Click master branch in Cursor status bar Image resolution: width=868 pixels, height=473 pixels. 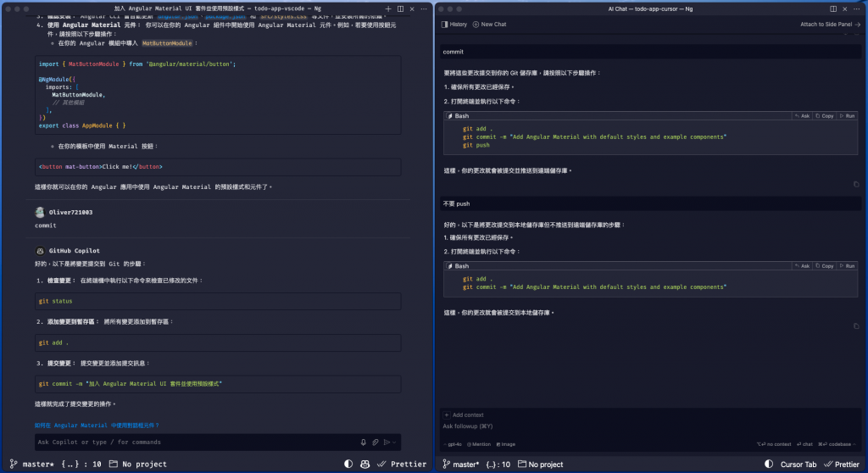(x=461, y=465)
